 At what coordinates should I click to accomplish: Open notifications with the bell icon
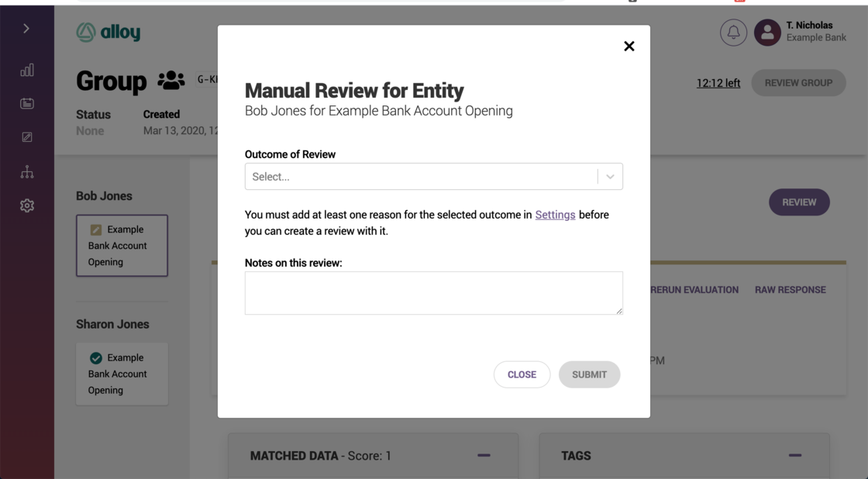733,33
